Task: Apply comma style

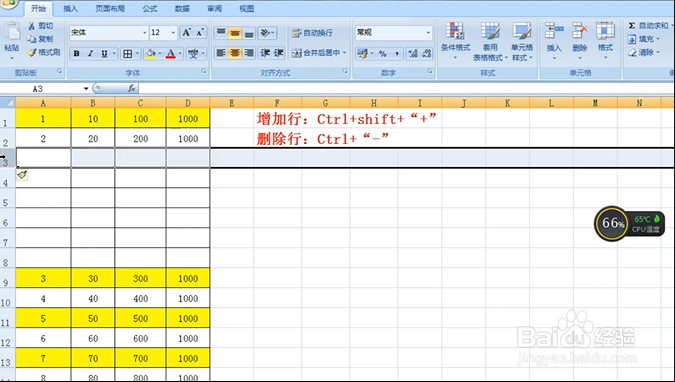Action: pos(396,53)
